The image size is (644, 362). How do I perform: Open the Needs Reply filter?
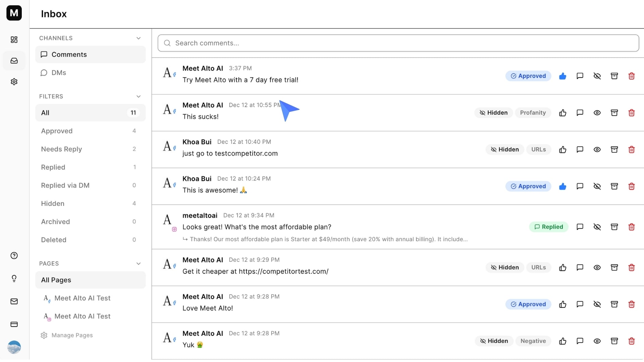click(x=61, y=149)
